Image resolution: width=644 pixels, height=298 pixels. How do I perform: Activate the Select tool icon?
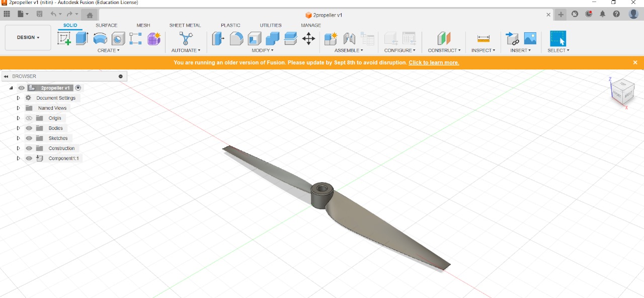(x=558, y=38)
